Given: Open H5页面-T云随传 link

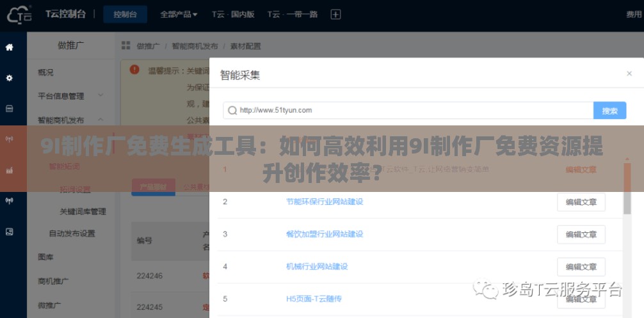Looking at the screenshot, I should [314, 299].
